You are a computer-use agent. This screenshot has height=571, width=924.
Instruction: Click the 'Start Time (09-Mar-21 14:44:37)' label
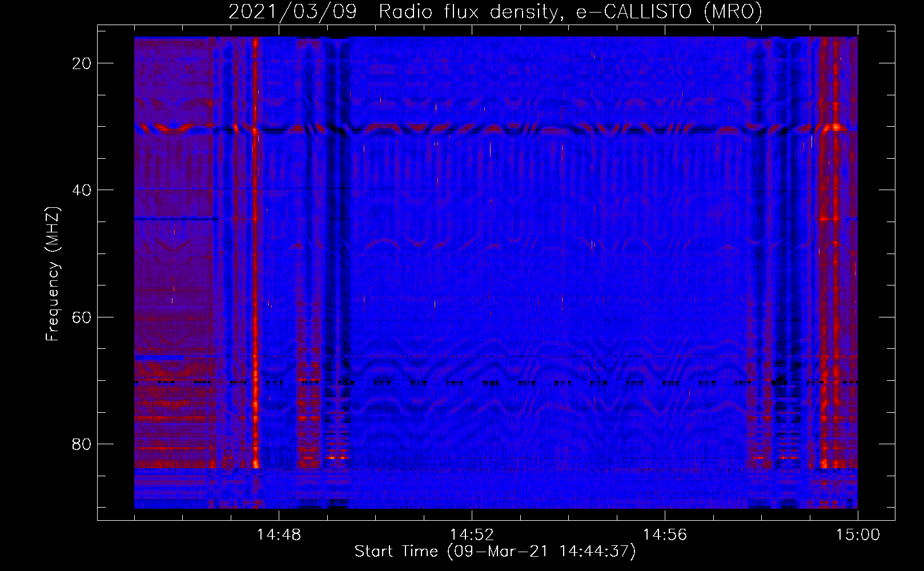click(495, 552)
